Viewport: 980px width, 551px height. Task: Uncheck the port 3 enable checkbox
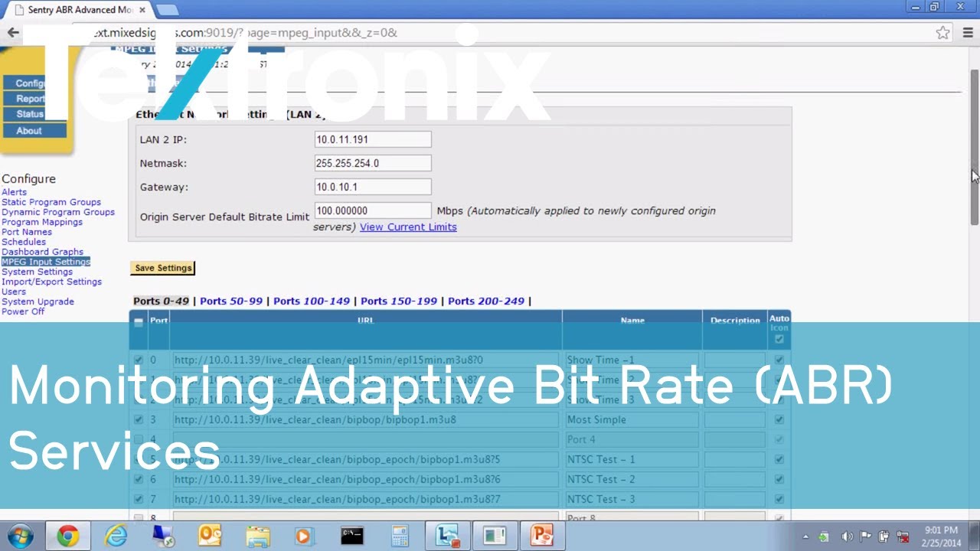pos(139,419)
